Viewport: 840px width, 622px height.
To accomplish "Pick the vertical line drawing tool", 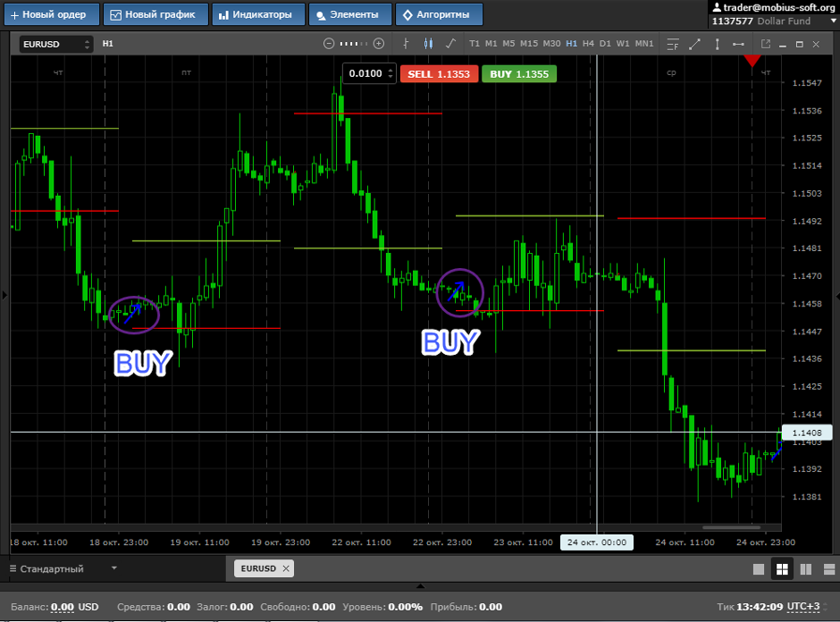I will pyautogui.click(x=718, y=44).
